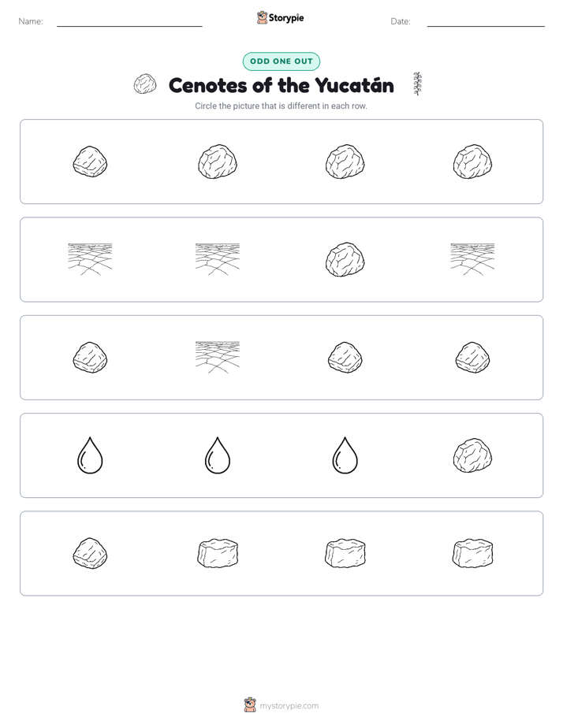Click the last smooth stone in row three
The image size is (563, 728).
click(x=472, y=358)
